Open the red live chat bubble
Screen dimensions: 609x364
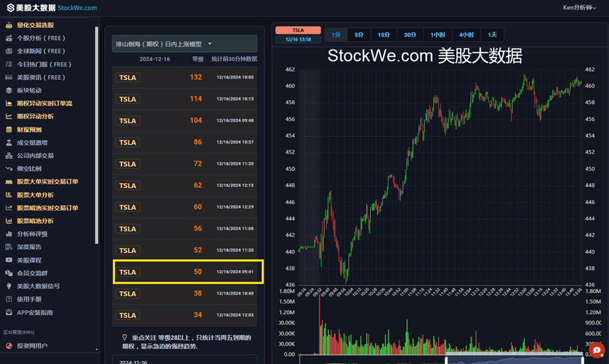pos(597,350)
